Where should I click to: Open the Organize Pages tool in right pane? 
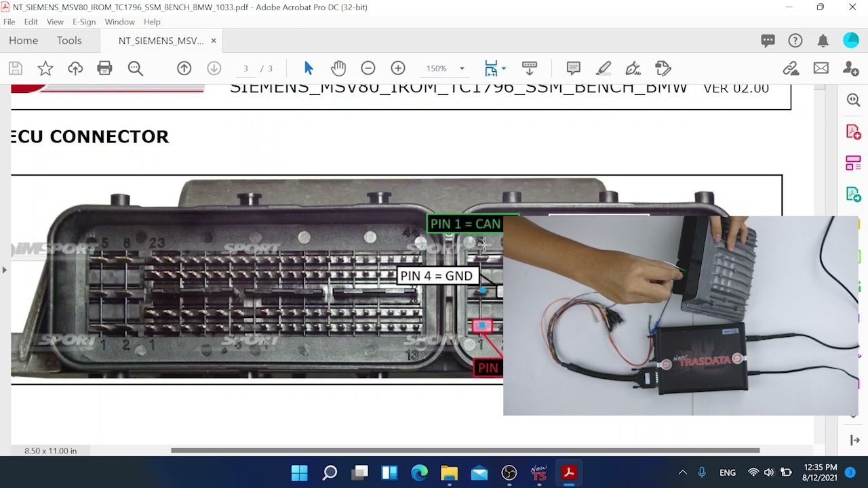point(853,163)
